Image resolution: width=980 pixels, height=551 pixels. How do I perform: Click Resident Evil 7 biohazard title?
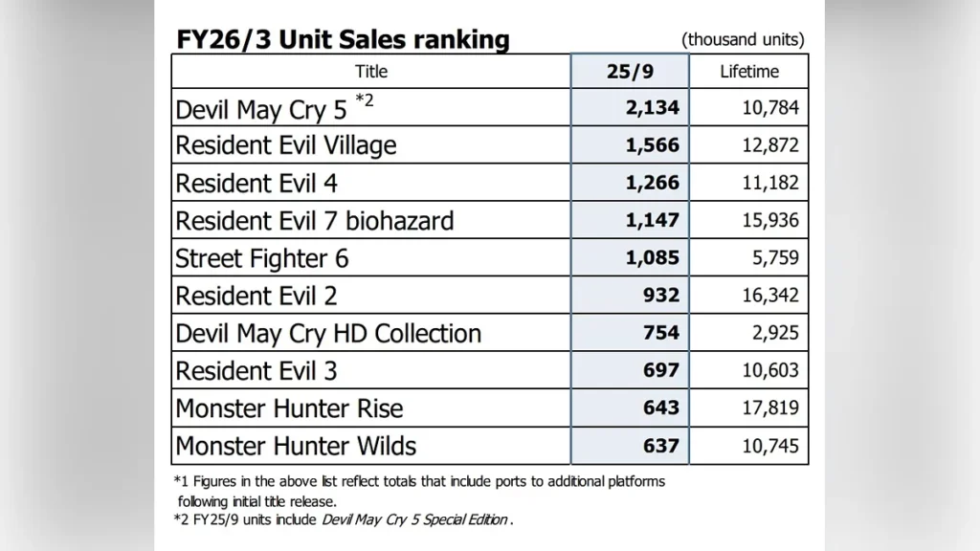(314, 221)
